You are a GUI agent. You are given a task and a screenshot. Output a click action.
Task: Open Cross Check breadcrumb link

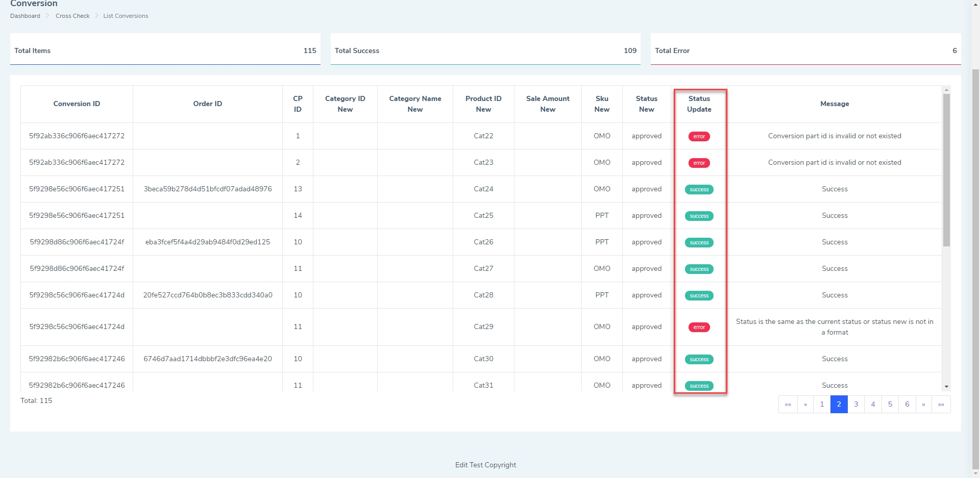click(72, 16)
